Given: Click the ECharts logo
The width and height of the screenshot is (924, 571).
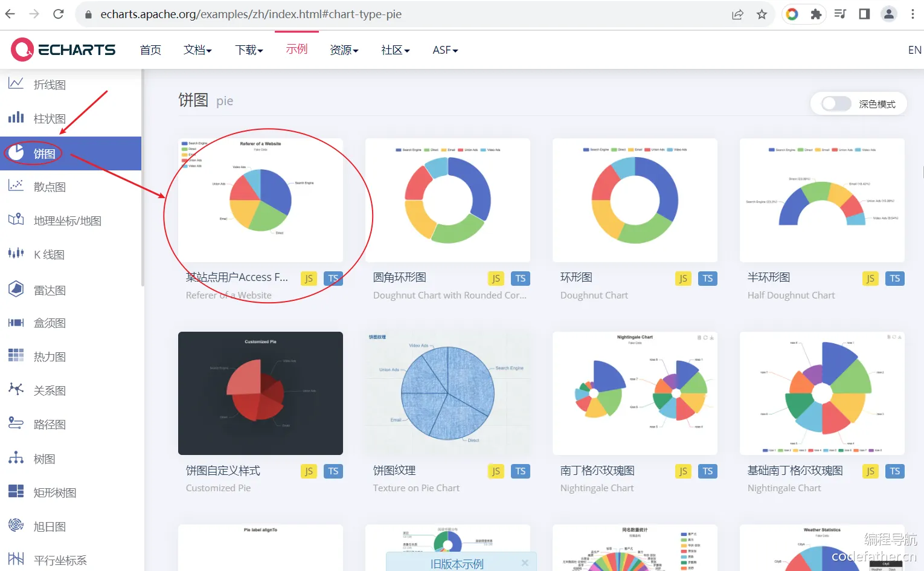Looking at the screenshot, I should [63, 50].
